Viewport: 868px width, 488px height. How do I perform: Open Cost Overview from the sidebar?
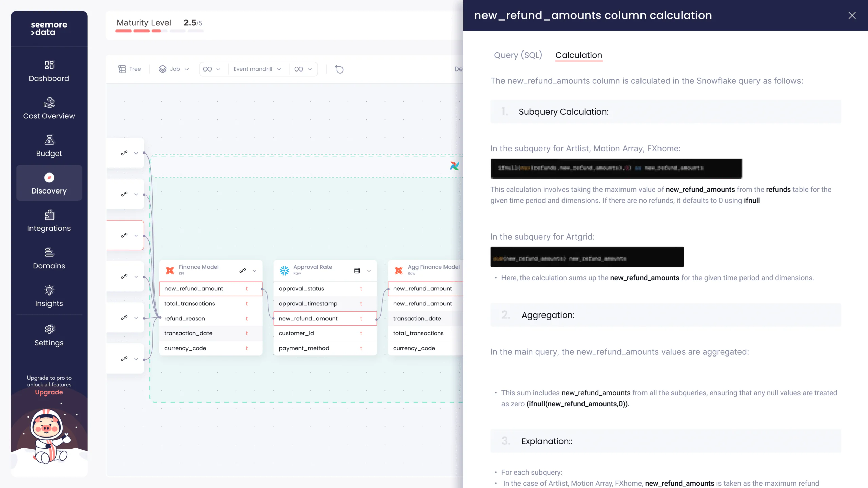coord(49,102)
